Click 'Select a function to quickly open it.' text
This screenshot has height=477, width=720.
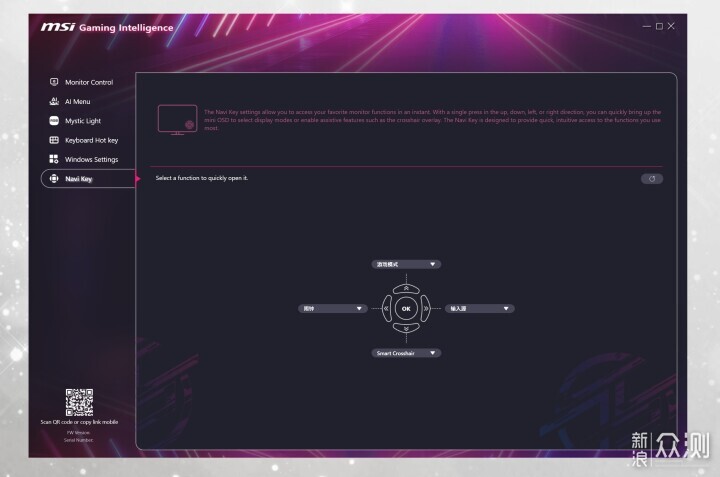click(x=202, y=178)
